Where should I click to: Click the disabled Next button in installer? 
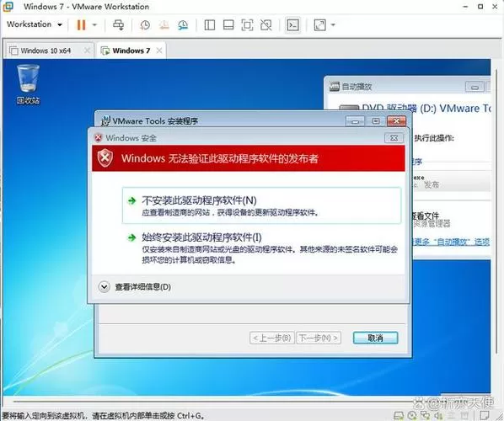(x=319, y=338)
